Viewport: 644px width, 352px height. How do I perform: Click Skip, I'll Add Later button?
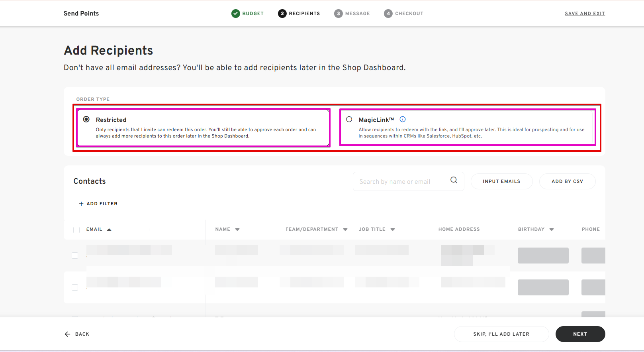[x=501, y=334]
